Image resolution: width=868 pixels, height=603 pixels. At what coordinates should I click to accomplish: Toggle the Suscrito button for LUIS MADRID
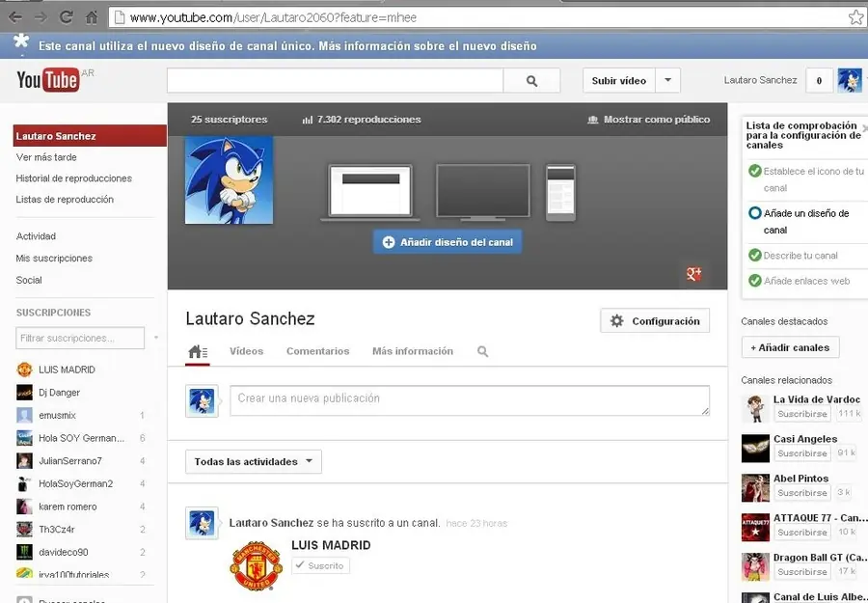pyautogui.click(x=320, y=565)
